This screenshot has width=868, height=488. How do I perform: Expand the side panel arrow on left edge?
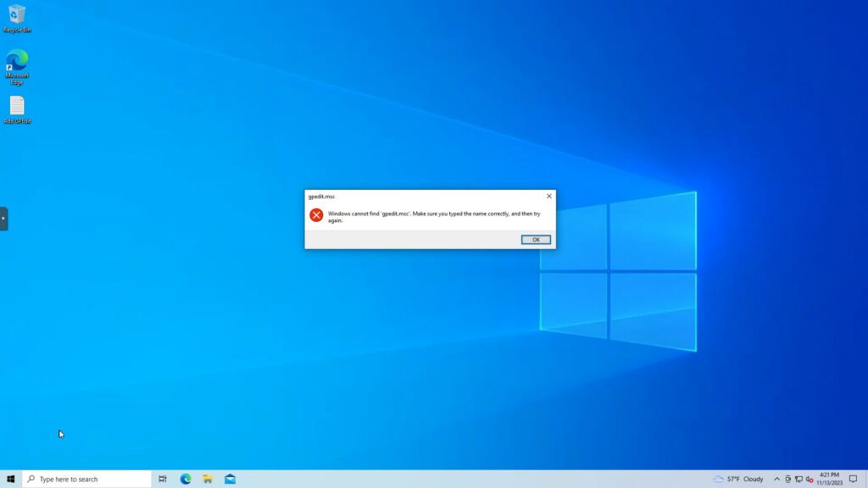click(3, 219)
